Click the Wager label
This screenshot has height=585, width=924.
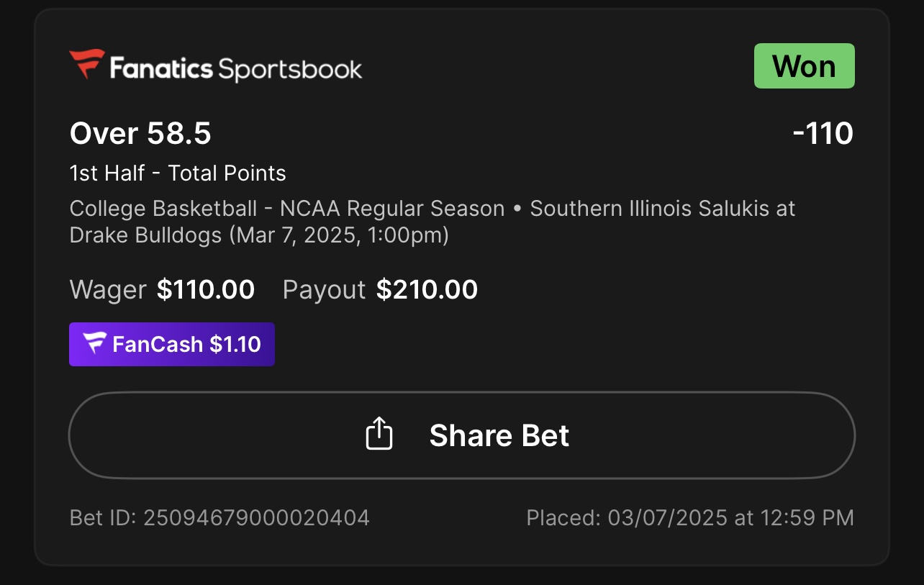click(x=108, y=290)
